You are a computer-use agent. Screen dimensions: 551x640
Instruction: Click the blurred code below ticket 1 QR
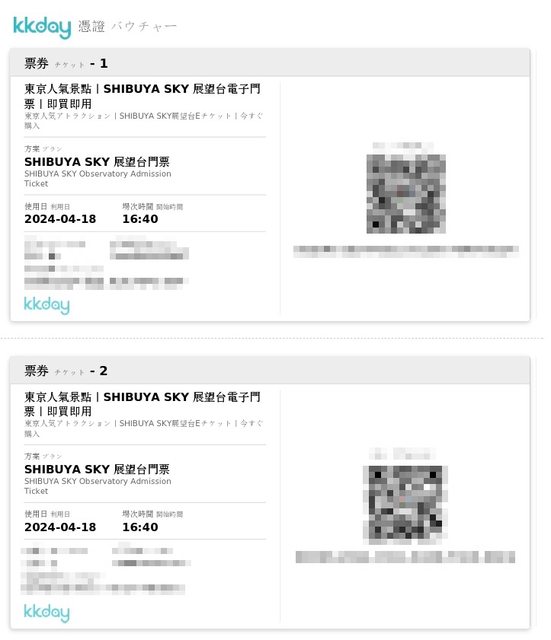click(406, 251)
